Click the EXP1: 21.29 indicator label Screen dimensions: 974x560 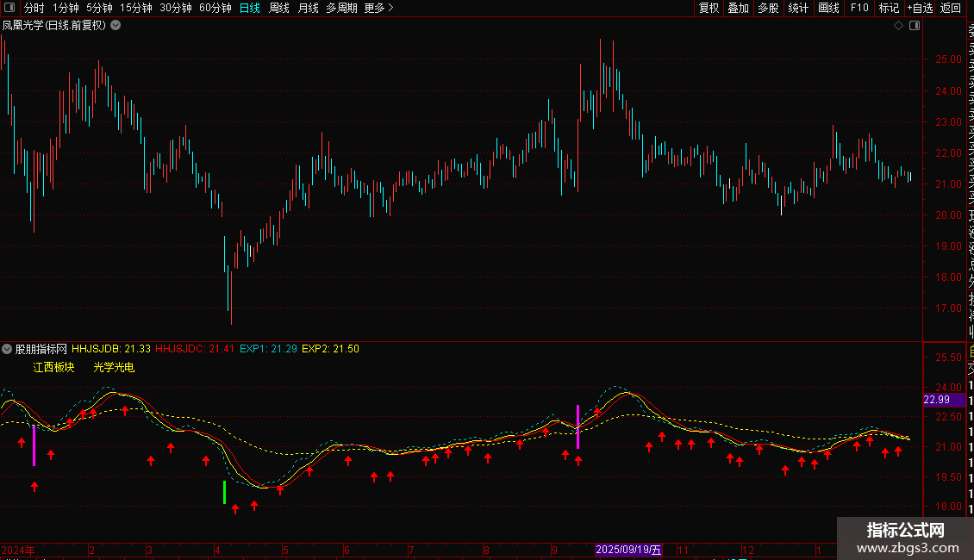pos(268,349)
